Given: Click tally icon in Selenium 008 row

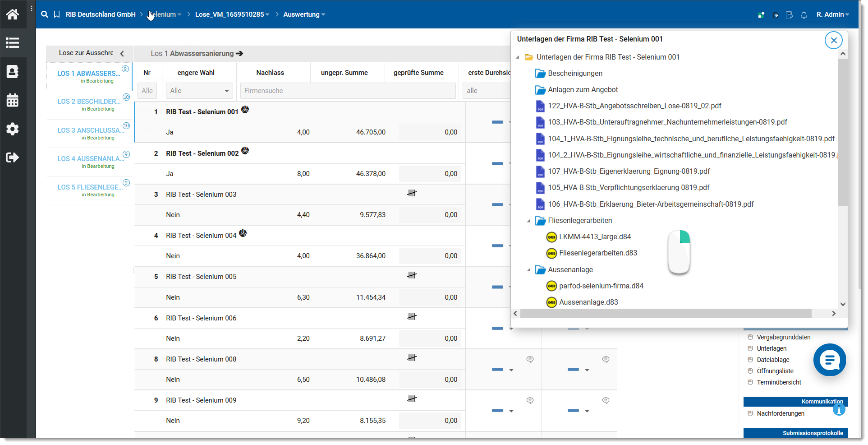Looking at the screenshot, I should point(412,358).
